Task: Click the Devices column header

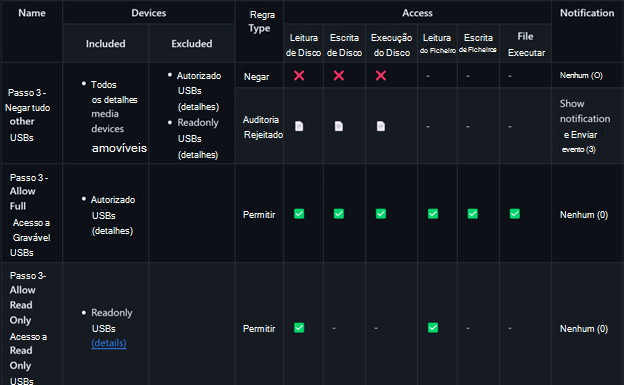Action: point(148,13)
